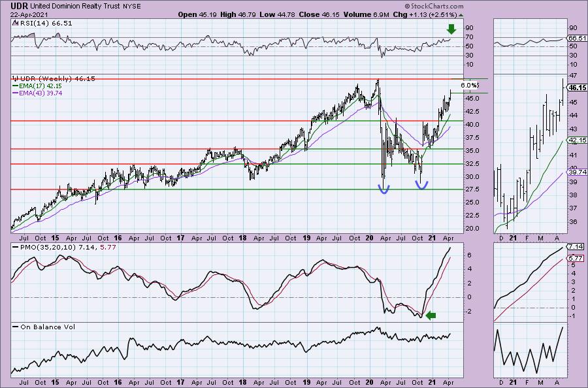588x388 pixels.
Task: Click the black PMO legend line swatch
Action: (x=16, y=248)
